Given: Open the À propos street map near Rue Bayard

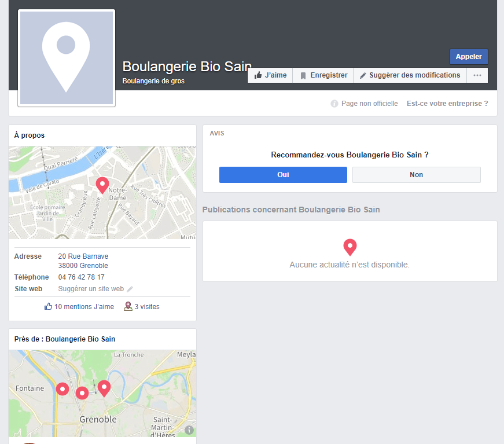Looking at the screenshot, I should (128, 214).
